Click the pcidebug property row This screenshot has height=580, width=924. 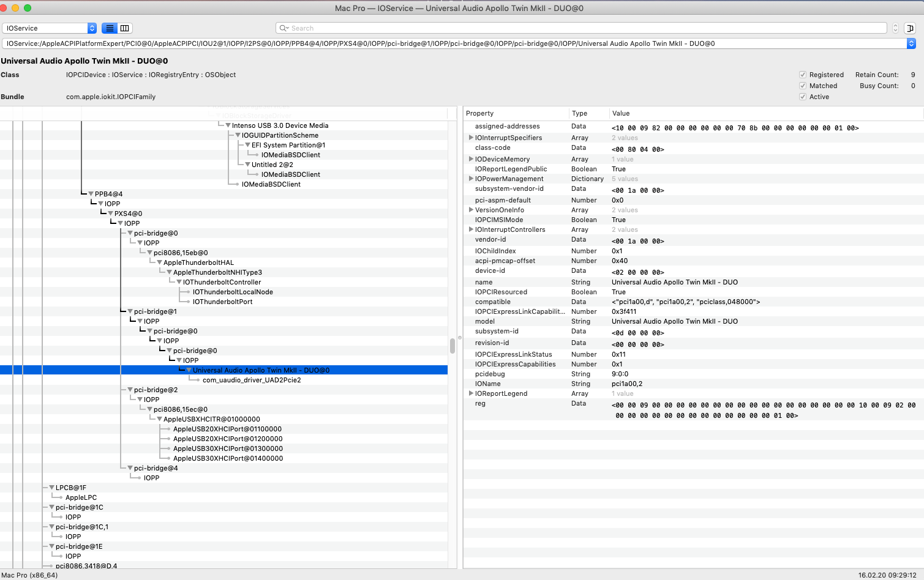pos(693,374)
